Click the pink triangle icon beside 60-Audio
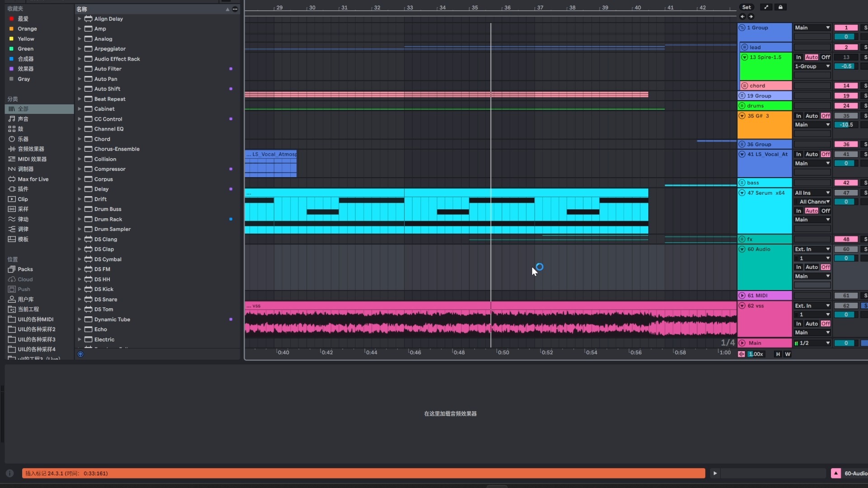This screenshot has width=868, height=488. pyautogui.click(x=836, y=473)
